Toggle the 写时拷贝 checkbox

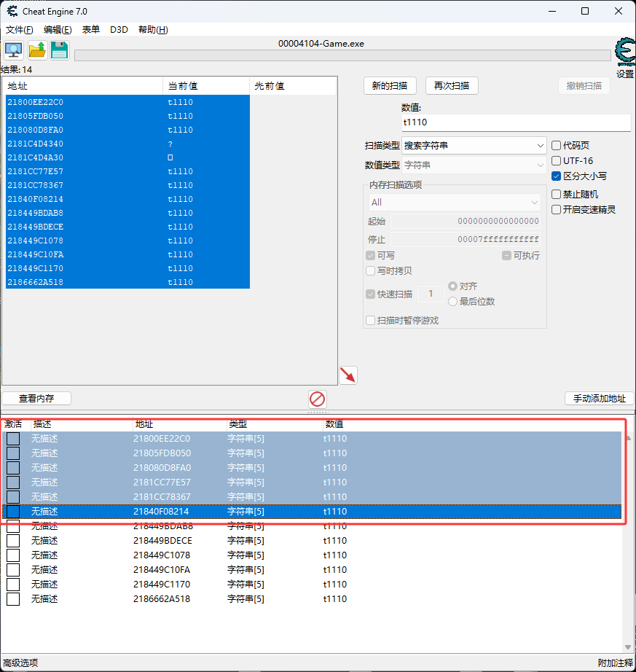point(371,271)
